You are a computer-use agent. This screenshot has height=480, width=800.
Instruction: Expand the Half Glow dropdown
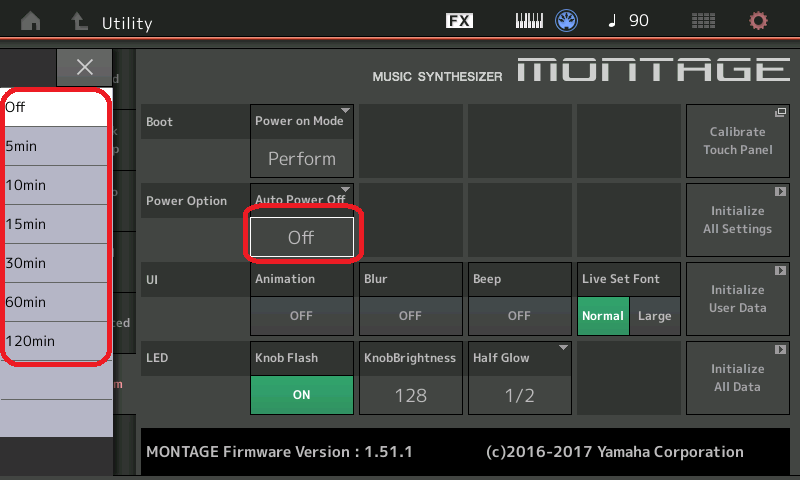click(518, 394)
